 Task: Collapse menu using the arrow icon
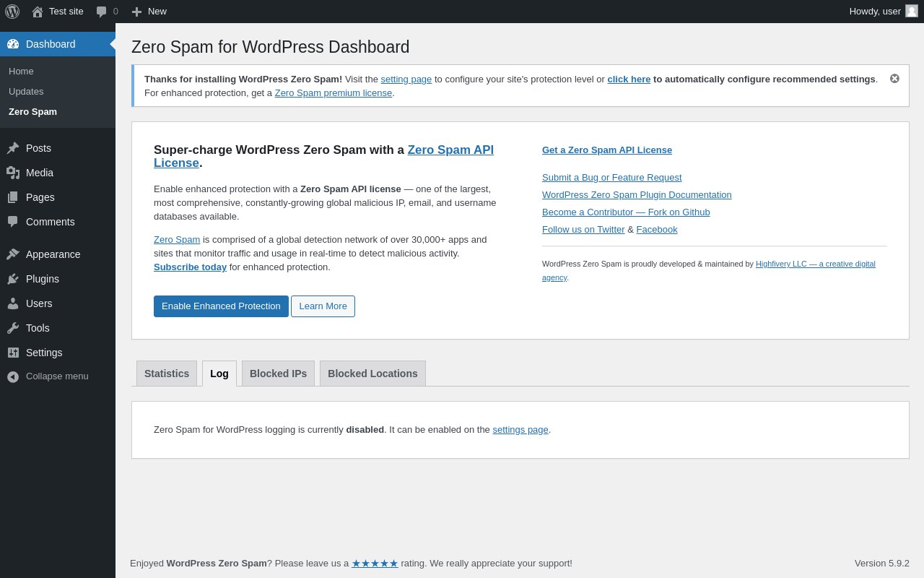click(x=13, y=376)
